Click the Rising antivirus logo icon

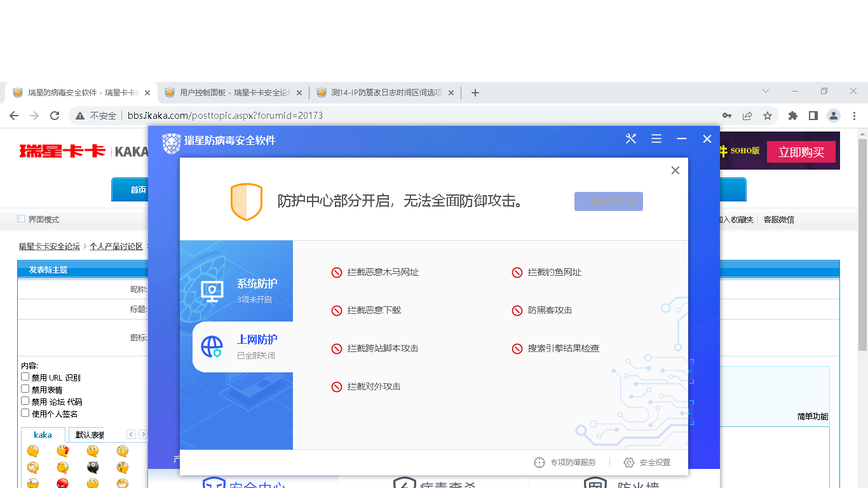(x=172, y=143)
